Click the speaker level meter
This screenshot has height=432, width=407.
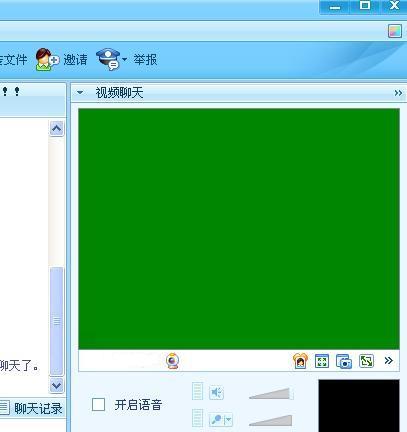[197, 391]
